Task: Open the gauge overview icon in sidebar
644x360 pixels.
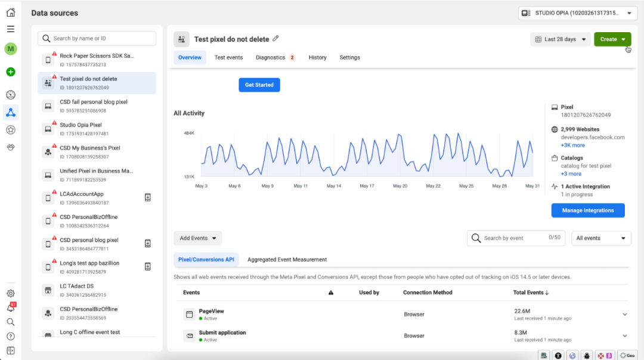Action: click(x=11, y=95)
